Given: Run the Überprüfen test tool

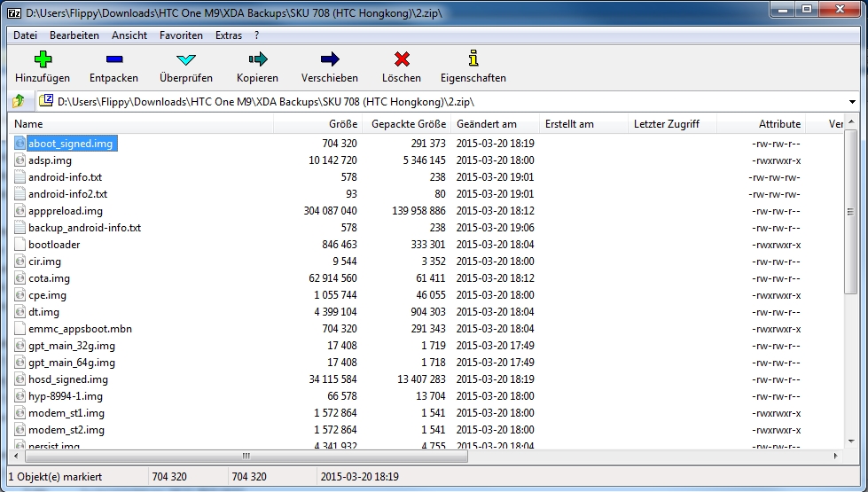Looking at the screenshot, I should tap(186, 60).
